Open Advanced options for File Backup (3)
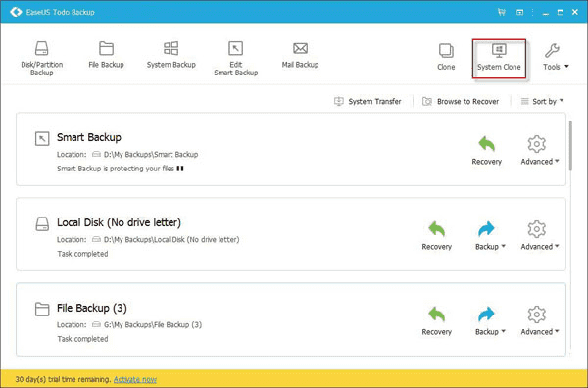The width and height of the screenshot is (588, 388). point(540,321)
